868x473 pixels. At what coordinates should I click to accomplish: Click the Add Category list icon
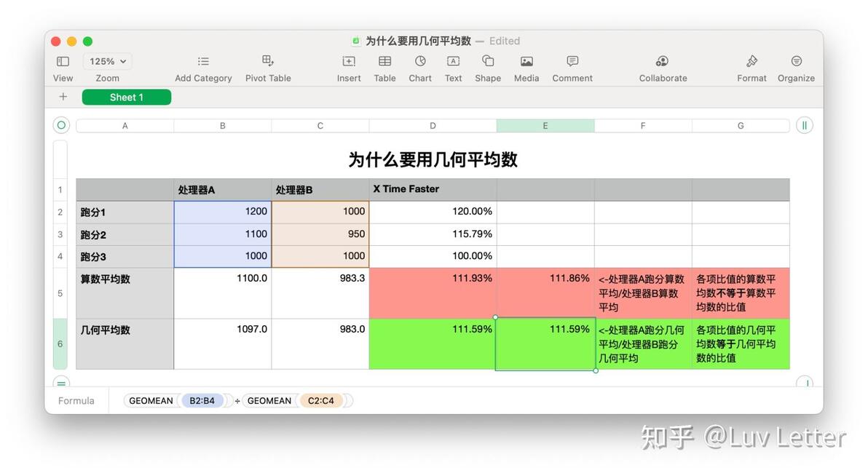coord(203,61)
